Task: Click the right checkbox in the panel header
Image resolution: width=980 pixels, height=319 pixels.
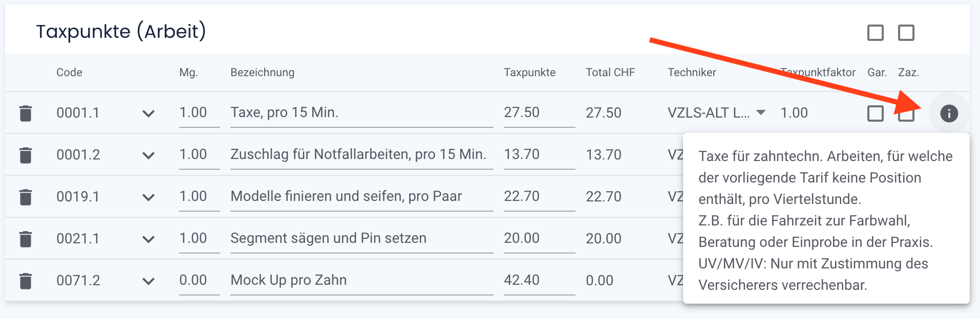Action: [x=906, y=33]
